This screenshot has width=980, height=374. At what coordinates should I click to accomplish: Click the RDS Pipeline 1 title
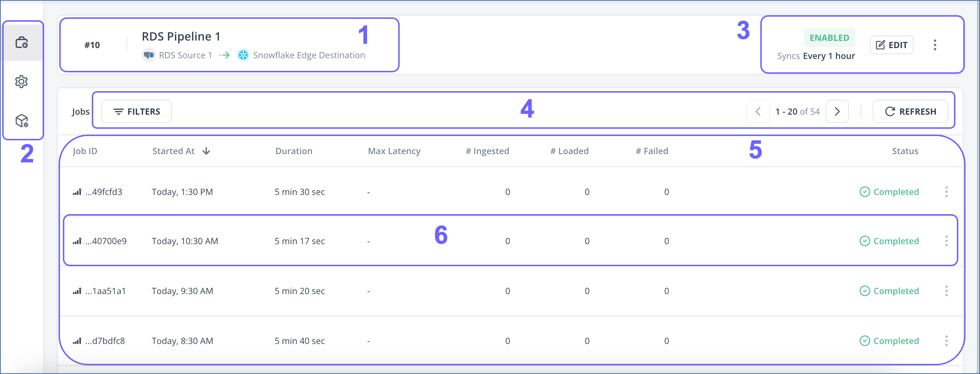pyautogui.click(x=181, y=37)
